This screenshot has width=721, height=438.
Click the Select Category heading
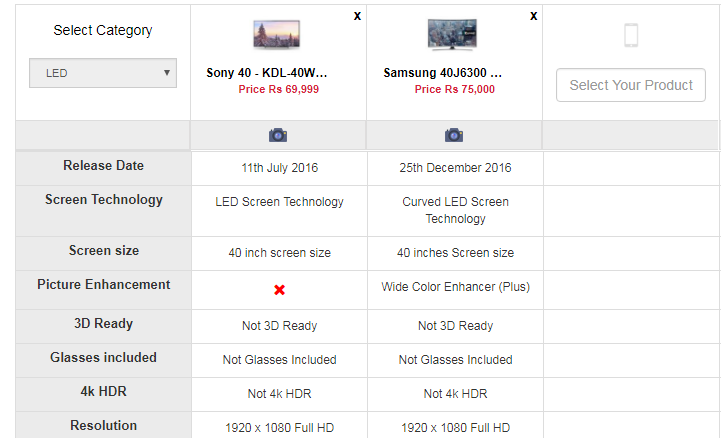103,30
